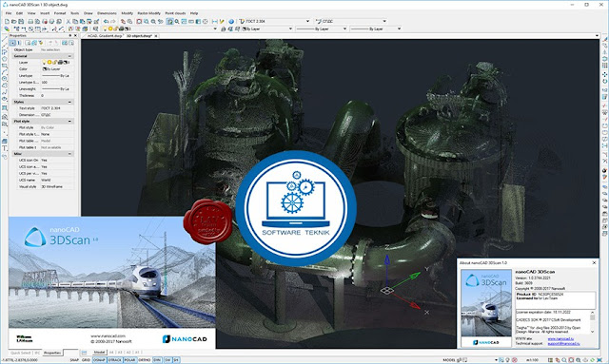
Task: Open the Dimensions menu
Action: pyautogui.click(x=107, y=13)
